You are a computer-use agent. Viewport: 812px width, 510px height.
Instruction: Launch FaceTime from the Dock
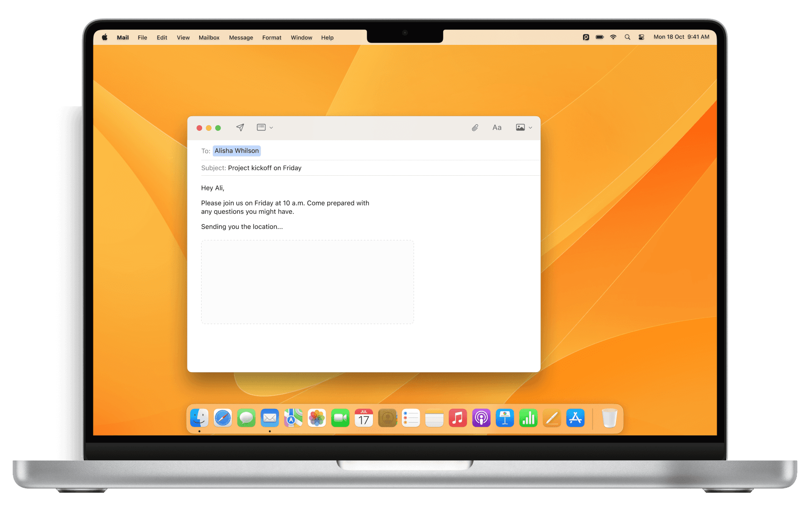click(340, 418)
